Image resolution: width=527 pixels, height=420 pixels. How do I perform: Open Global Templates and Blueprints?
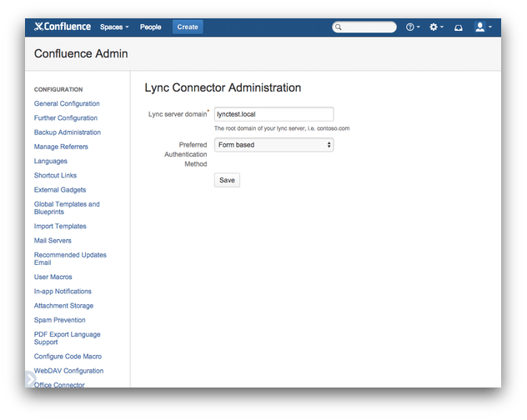pyautogui.click(x=67, y=208)
